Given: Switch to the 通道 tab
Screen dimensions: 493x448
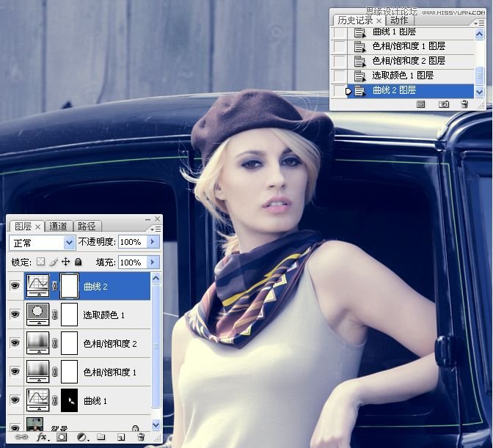Looking at the screenshot, I should [x=59, y=226].
